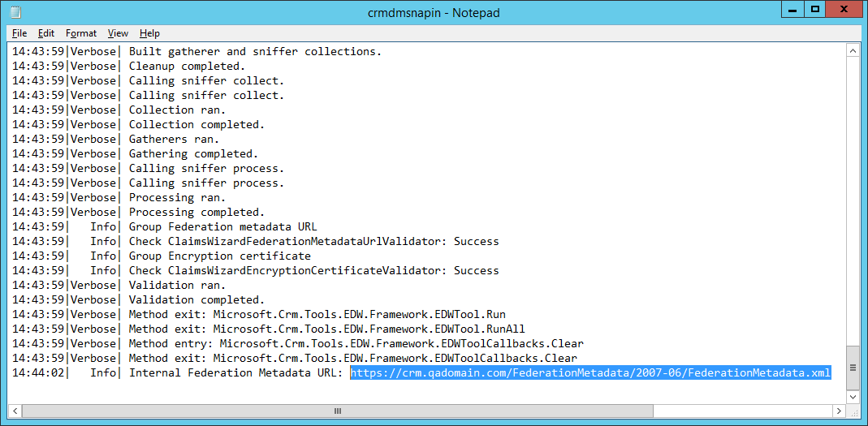Click the horizontal scrollbar right arrow

[x=839, y=411]
